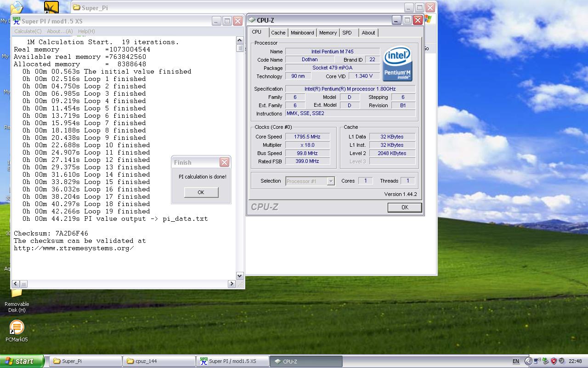Click OK in the Finish dialog
The image size is (588, 368).
pyautogui.click(x=201, y=192)
